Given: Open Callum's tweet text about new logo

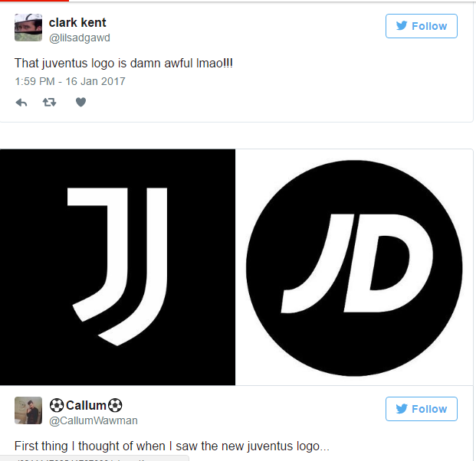Looking at the screenshot, I should click(x=172, y=446).
